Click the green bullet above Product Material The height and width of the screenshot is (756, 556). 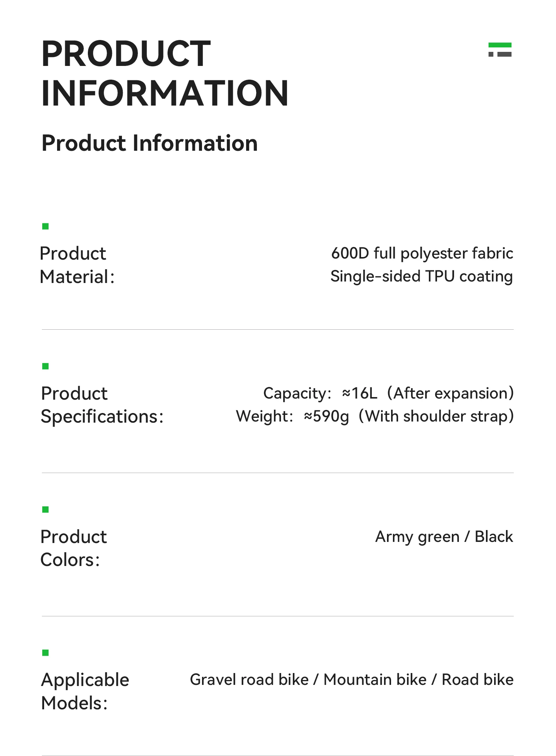(46, 226)
